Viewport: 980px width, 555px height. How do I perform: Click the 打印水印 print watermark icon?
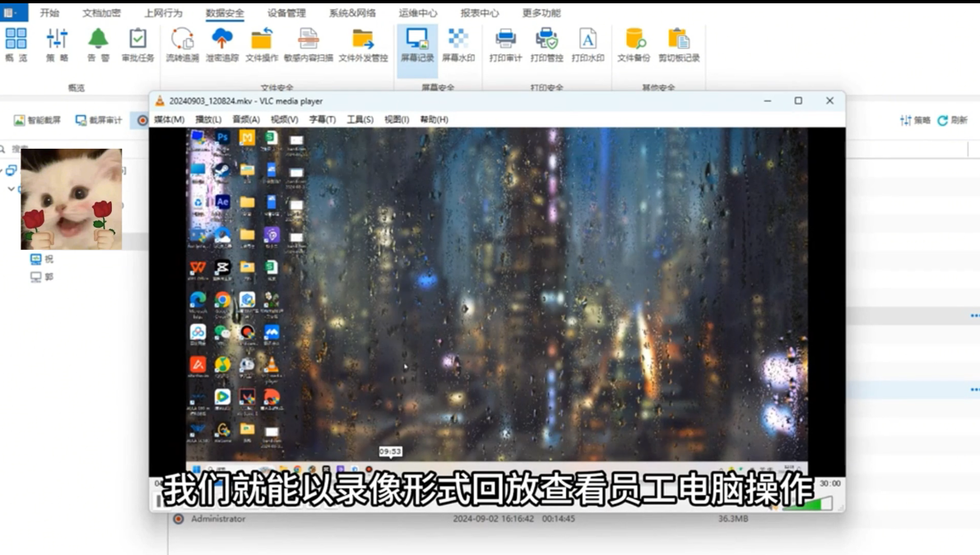(x=588, y=45)
